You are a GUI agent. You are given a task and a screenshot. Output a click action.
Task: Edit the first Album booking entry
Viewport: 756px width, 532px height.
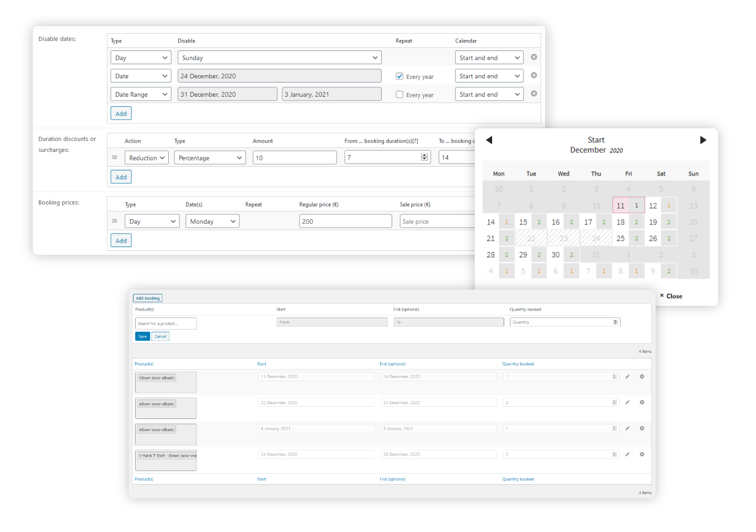pyautogui.click(x=627, y=376)
